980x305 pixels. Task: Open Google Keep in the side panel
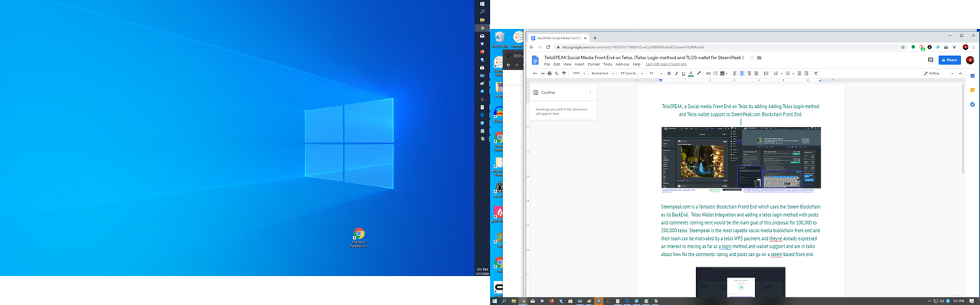pyautogui.click(x=972, y=90)
